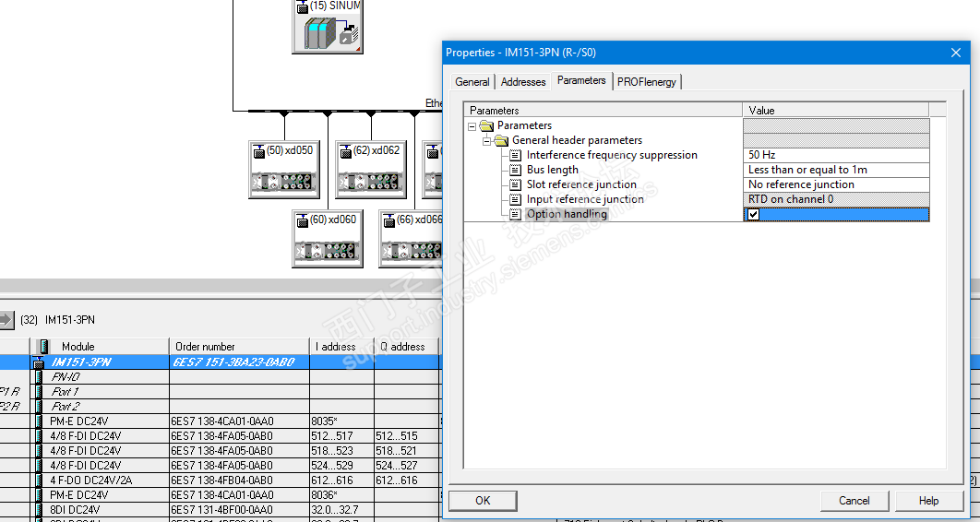The height and width of the screenshot is (522, 980).
Task: Click the Bus length parameter label
Action: [x=553, y=170]
